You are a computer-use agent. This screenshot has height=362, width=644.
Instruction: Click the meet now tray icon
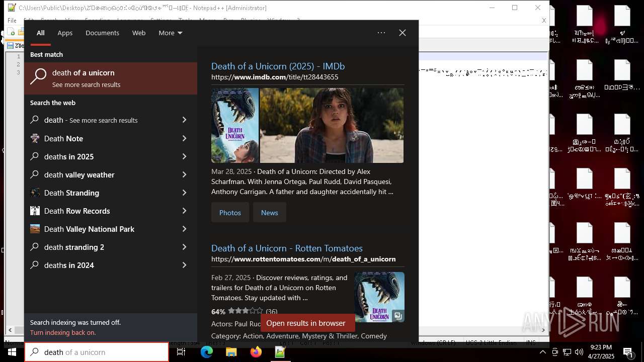pyautogui.click(x=555, y=352)
